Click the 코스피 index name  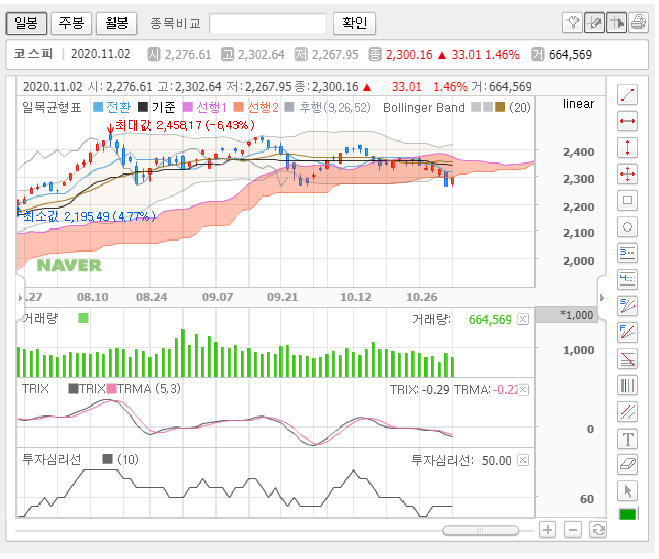coord(33,54)
